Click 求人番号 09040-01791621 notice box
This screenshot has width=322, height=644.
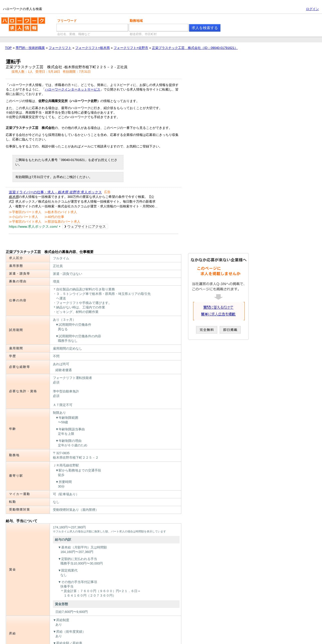coord(68,162)
